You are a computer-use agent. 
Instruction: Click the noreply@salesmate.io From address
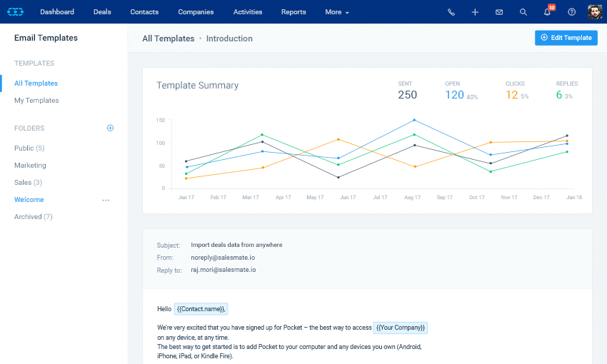223,258
